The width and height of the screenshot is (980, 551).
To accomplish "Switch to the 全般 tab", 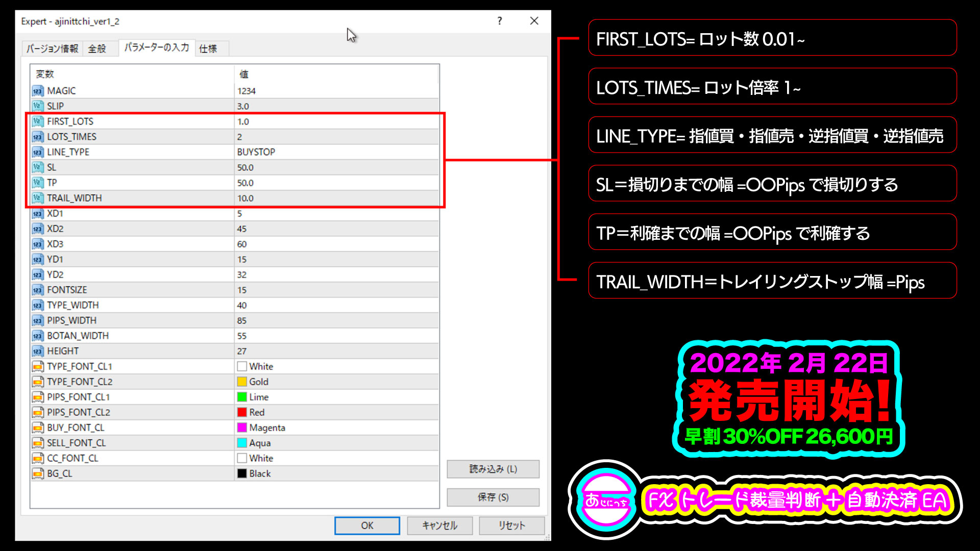I will click(x=97, y=48).
